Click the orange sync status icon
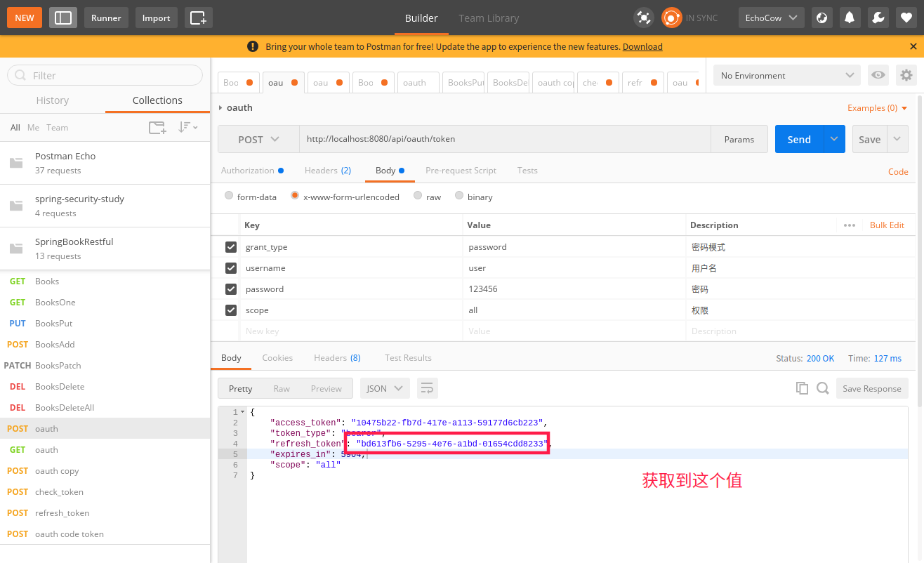 pyautogui.click(x=671, y=18)
